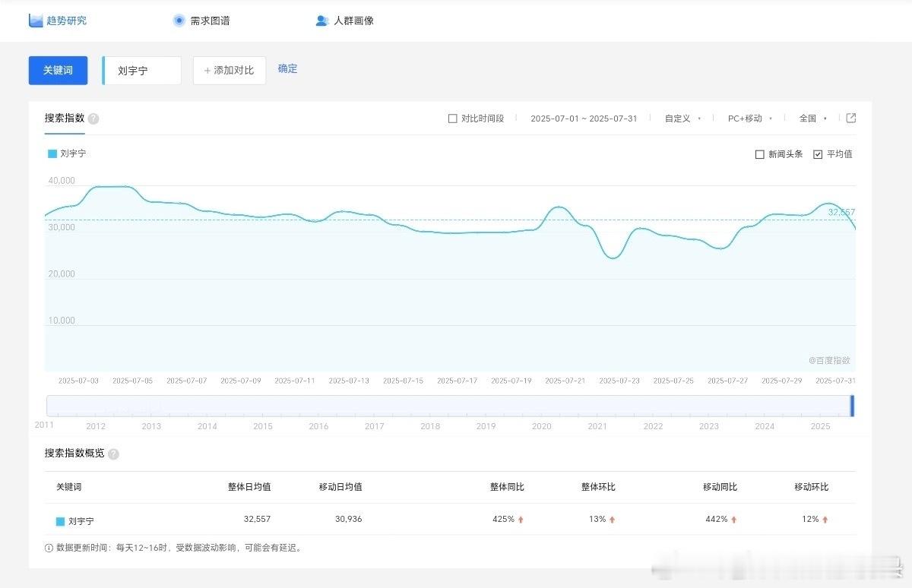Click the export share icon near 全国

coord(851,118)
